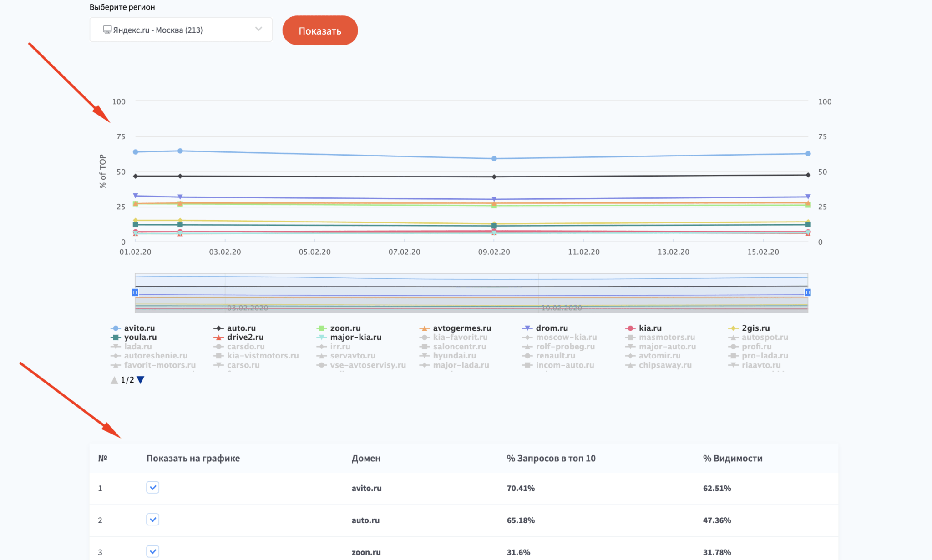Toggle kia.ru legend series marker

coord(630,328)
